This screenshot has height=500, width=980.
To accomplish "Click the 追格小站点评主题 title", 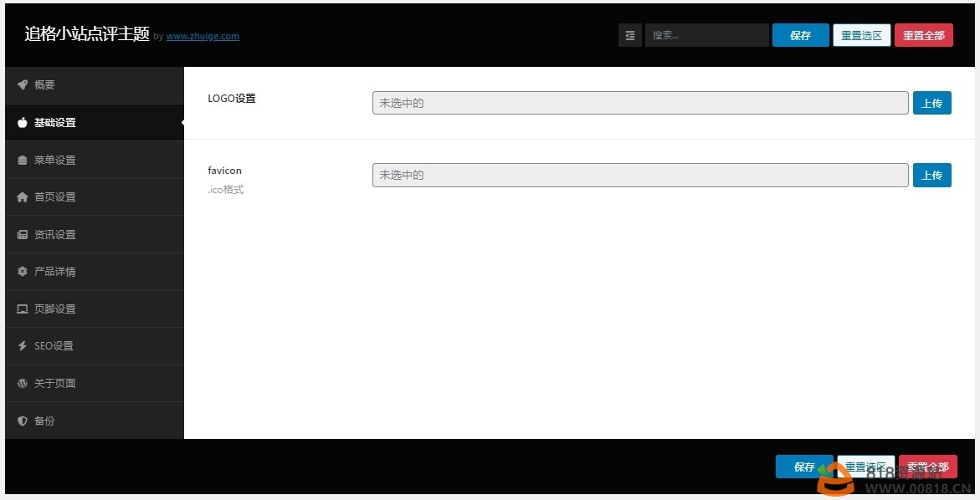I will [87, 34].
